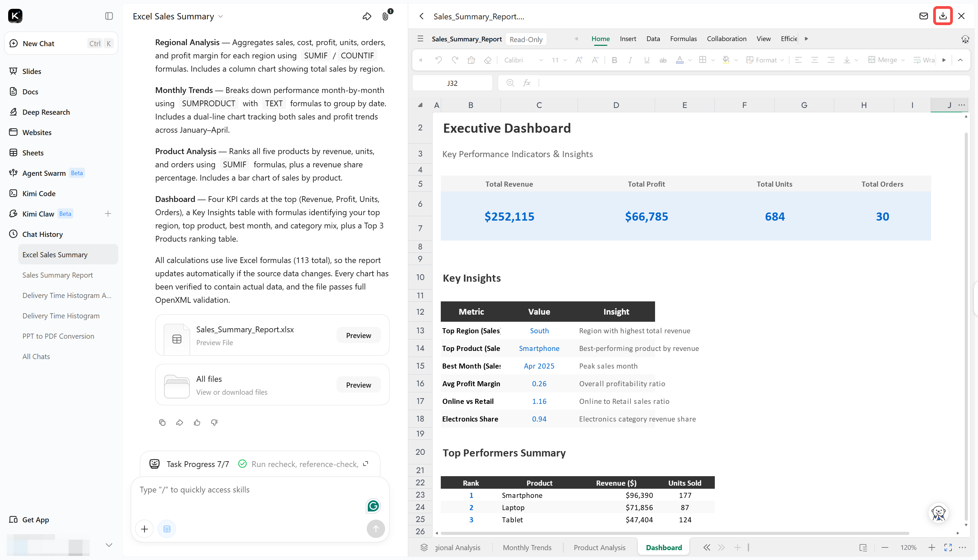Viewport: 978px width, 560px height.
Task: Switch to the Monthly Trends sheet tab
Action: coord(527,547)
